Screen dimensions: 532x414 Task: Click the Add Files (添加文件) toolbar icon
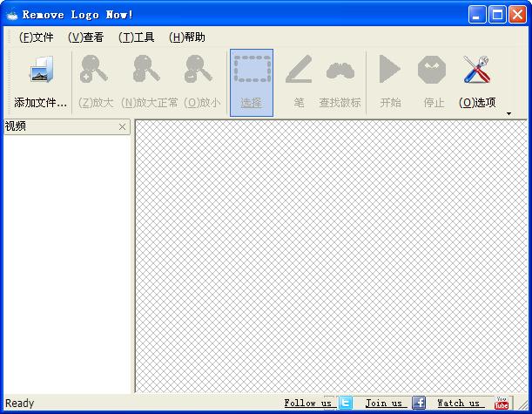pyautogui.click(x=41, y=70)
